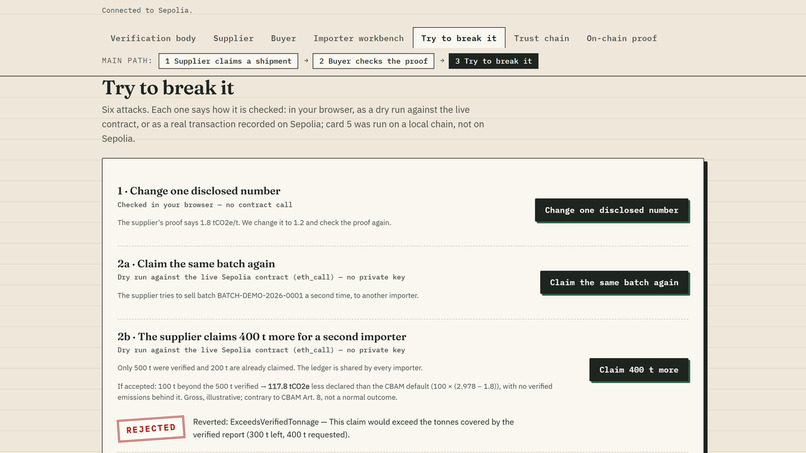Screen dimensions: 806x453
Task: Click the 'Connected to Sepolia.' status text
Action: coord(147,10)
